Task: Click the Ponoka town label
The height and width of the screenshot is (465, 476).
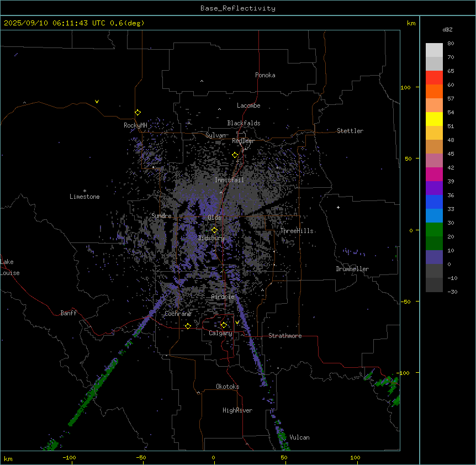Action: [x=265, y=75]
